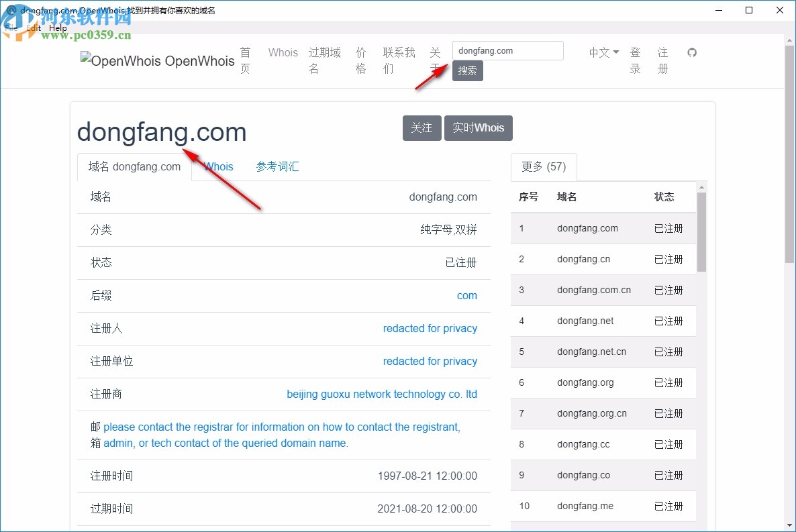Select dongfang.co in the list

click(x=603, y=475)
